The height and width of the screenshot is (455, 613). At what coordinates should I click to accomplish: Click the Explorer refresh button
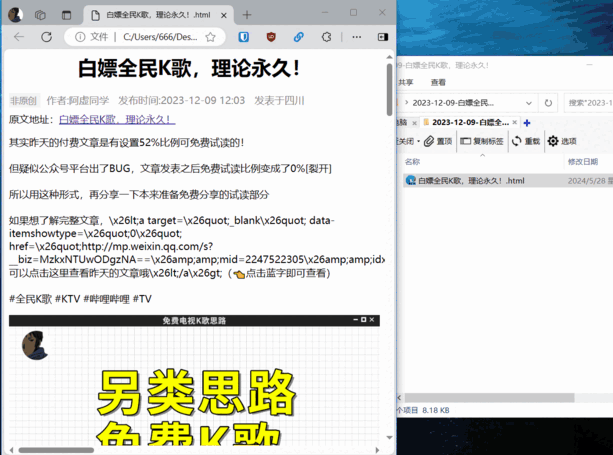click(548, 103)
